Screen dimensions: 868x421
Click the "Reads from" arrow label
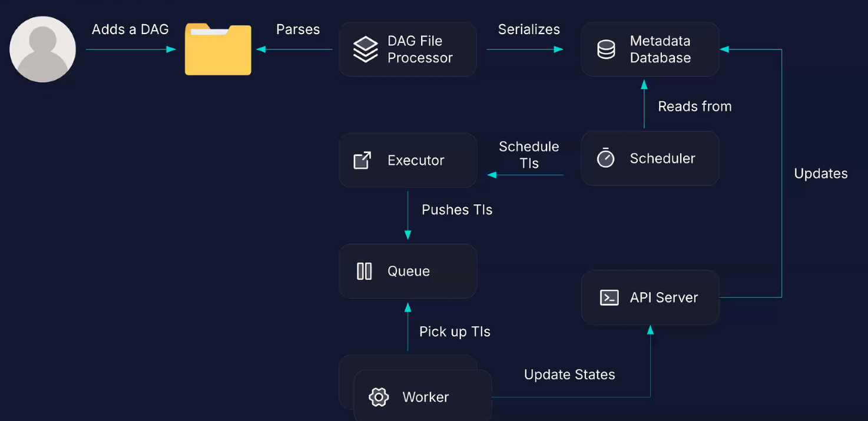(x=695, y=107)
